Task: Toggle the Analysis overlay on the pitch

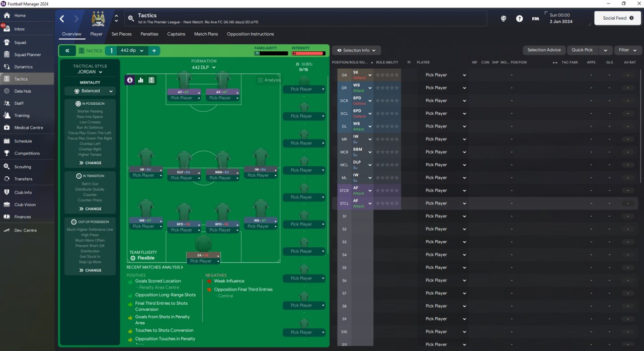Action: pyautogui.click(x=269, y=80)
